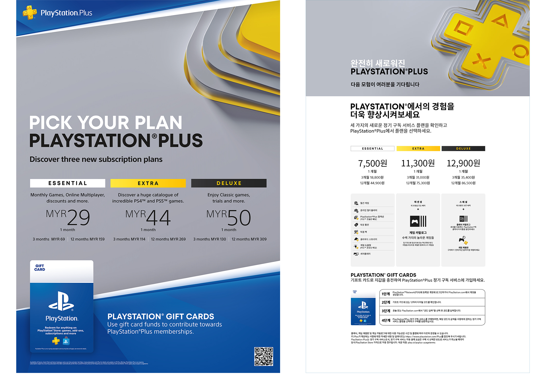Click '12 months MYR 309' text
The width and height of the screenshot is (546, 392).
249,239
